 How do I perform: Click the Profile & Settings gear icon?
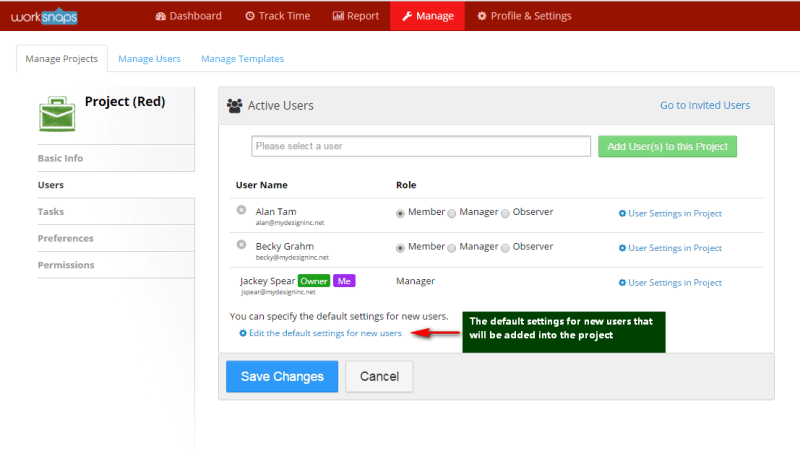482,16
